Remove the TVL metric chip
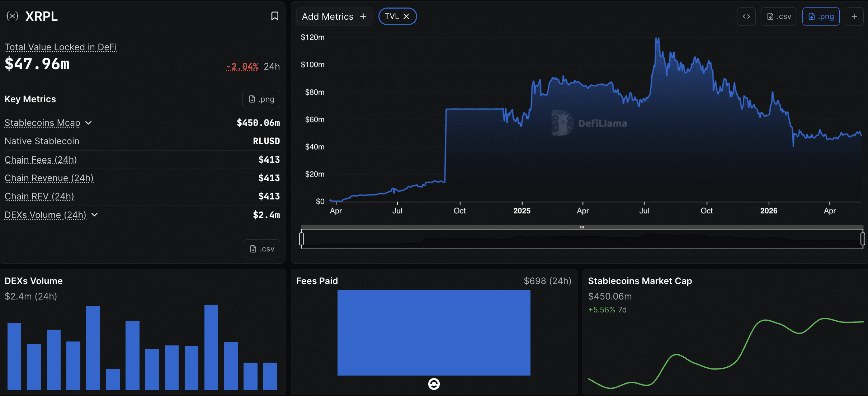868x396 pixels. click(406, 16)
